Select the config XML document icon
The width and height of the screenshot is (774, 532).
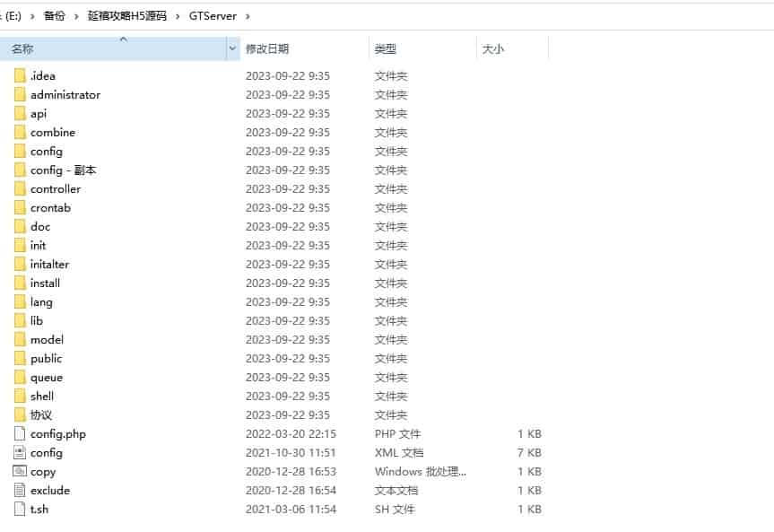point(20,452)
